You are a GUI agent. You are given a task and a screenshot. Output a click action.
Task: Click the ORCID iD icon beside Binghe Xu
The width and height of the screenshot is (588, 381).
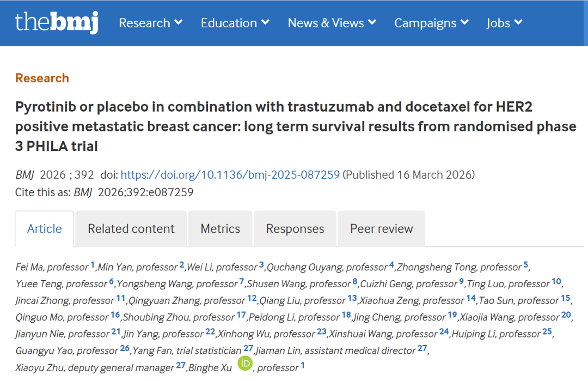[x=245, y=364]
